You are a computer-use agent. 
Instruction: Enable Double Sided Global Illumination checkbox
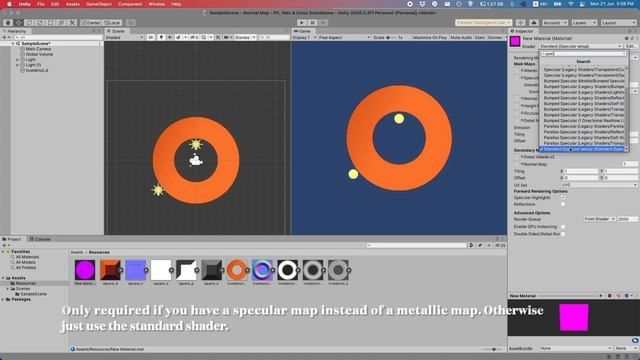tap(563, 234)
